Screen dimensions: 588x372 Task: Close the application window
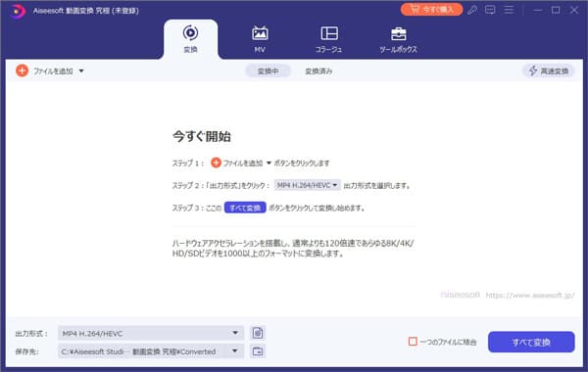click(574, 10)
